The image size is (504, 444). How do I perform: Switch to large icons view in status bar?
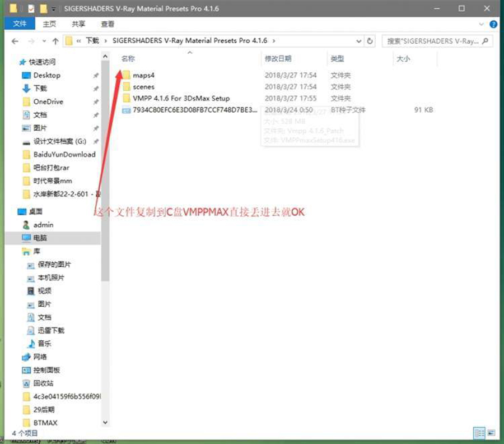(x=491, y=433)
